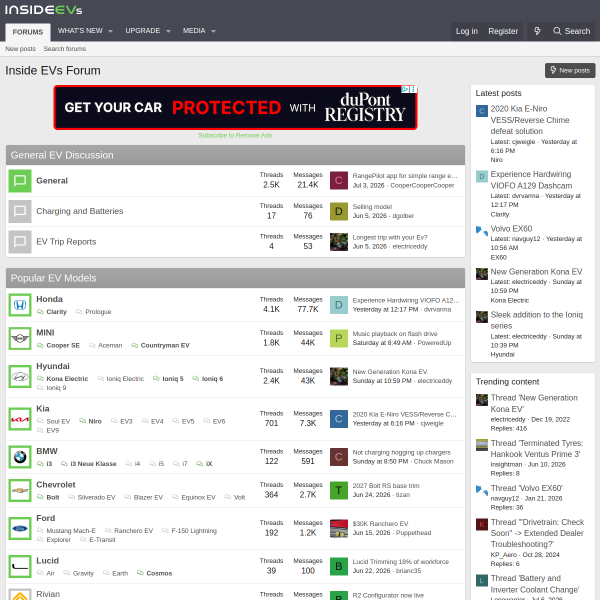This screenshot has height=600, width=600.
Task: Click the Latest posts heading
Action: (498, 93)
